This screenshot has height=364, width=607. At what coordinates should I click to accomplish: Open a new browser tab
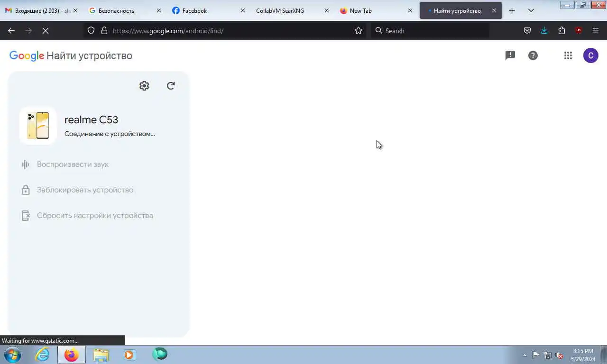pyautogui.click(x=512, y=10)
